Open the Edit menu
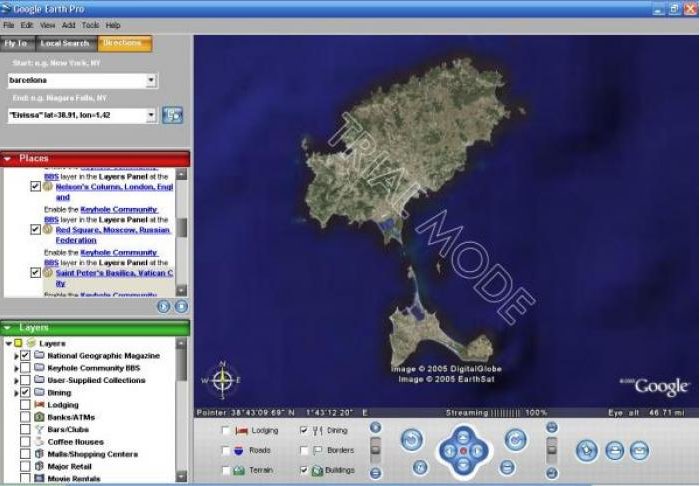The image size is (700, 486). point(27,25)
